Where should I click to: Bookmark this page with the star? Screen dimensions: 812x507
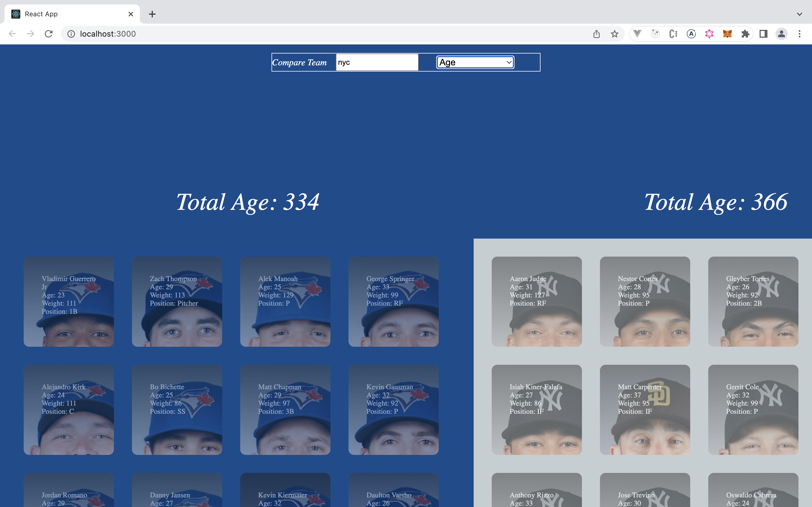[x=614, y=34]
